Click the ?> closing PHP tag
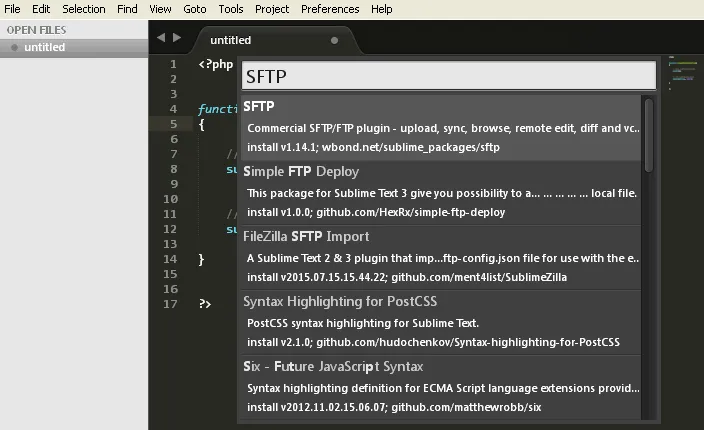 [205, 304]
